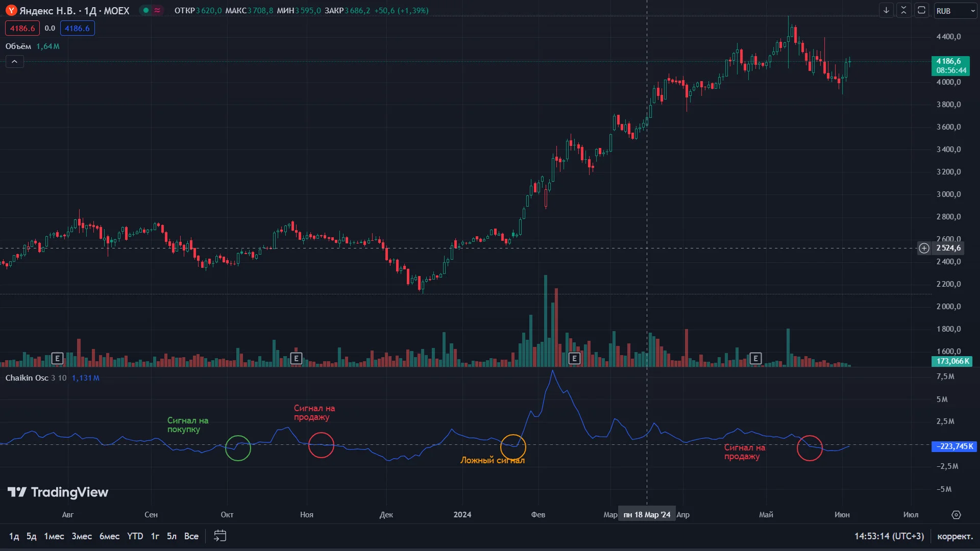
Task: Click the ОТКР value 3 620,0
Action: (x=209, y=11)
